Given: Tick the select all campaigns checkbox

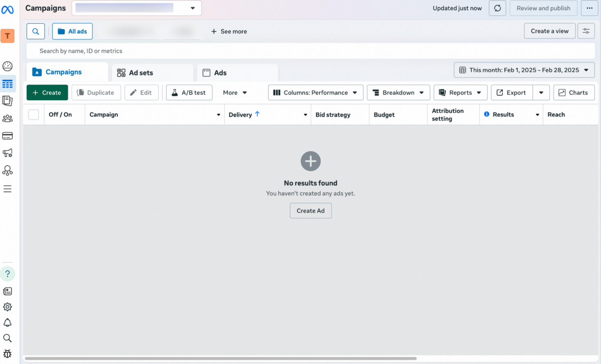Looking at the screenshot, I should (x=34, y=115).
